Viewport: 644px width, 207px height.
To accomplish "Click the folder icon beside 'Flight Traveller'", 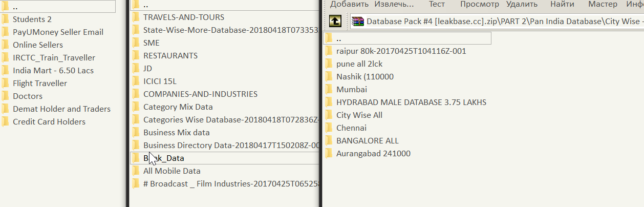I will (5, 84).
